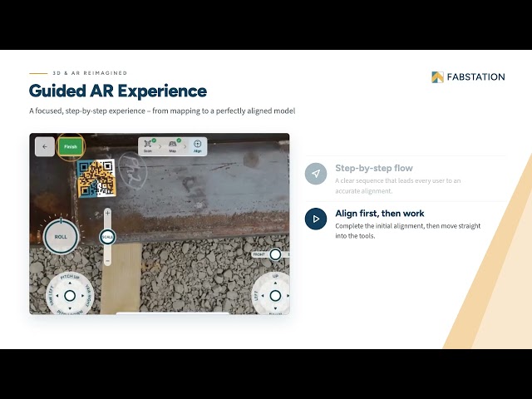Click the center knob of the right joystick
Viewport: 532px width, 399px height.
tap(275, 296)
